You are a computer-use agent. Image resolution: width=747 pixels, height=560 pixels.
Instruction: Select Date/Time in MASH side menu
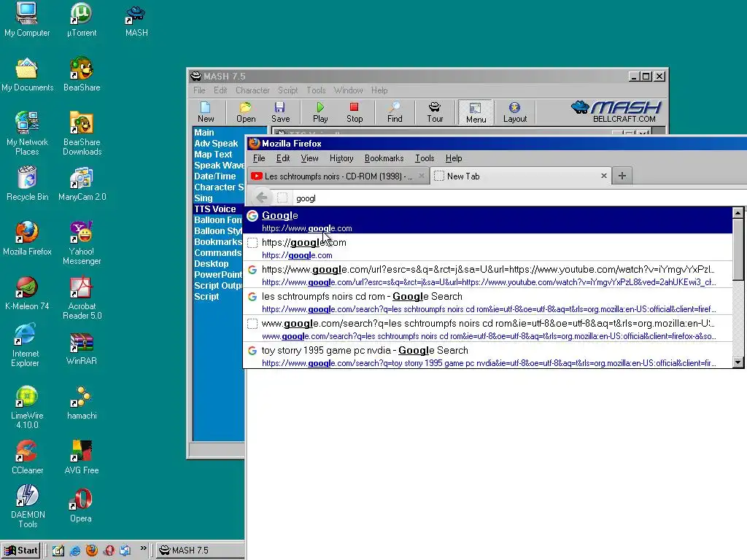[215, 176]
